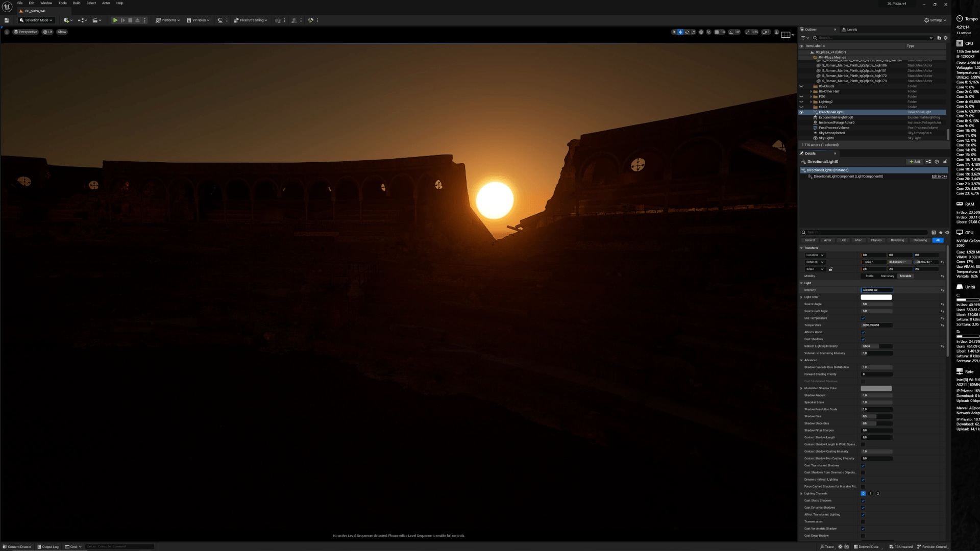
Task: Expand the Lighting2 folder
Action: [x=811, y=102]
